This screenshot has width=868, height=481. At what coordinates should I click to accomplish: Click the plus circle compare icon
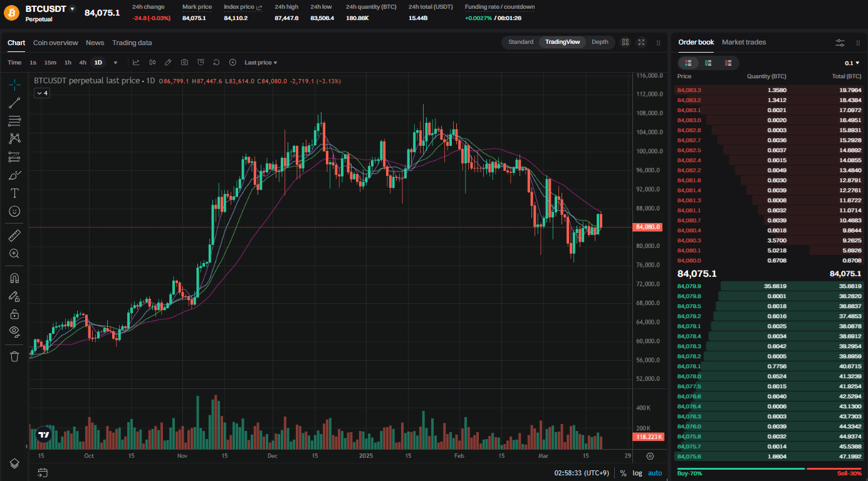pos(233,62)
